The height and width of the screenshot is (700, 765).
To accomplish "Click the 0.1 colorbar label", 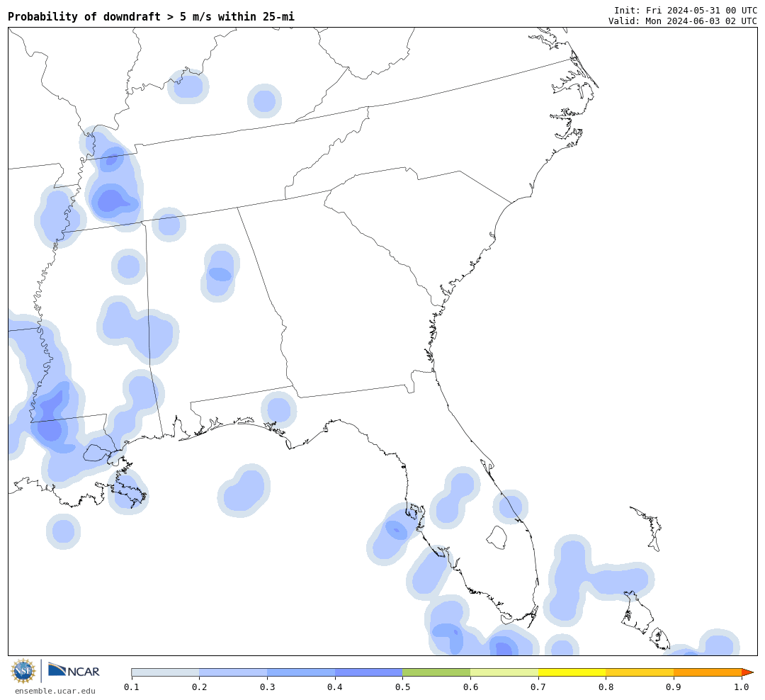I will pos(131,687).
